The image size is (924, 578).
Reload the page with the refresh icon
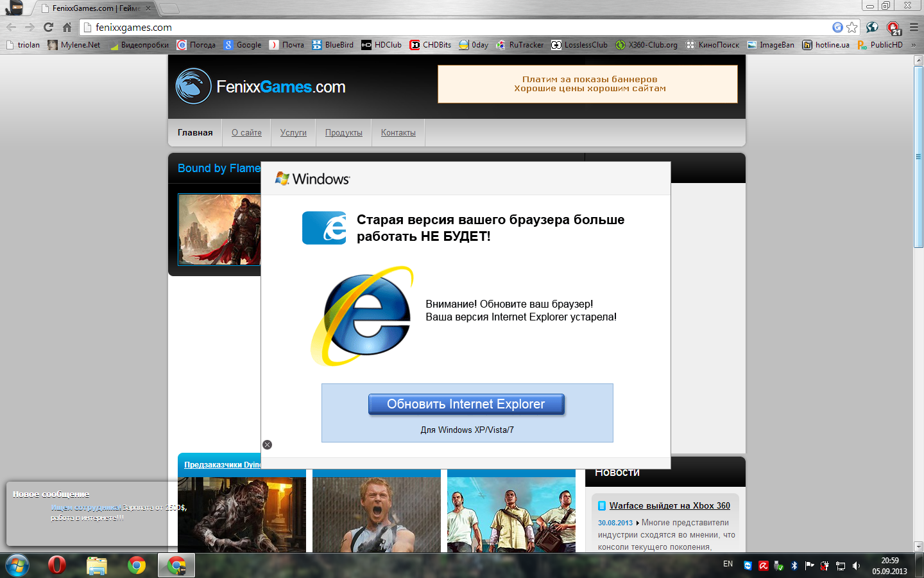point(48,27)
